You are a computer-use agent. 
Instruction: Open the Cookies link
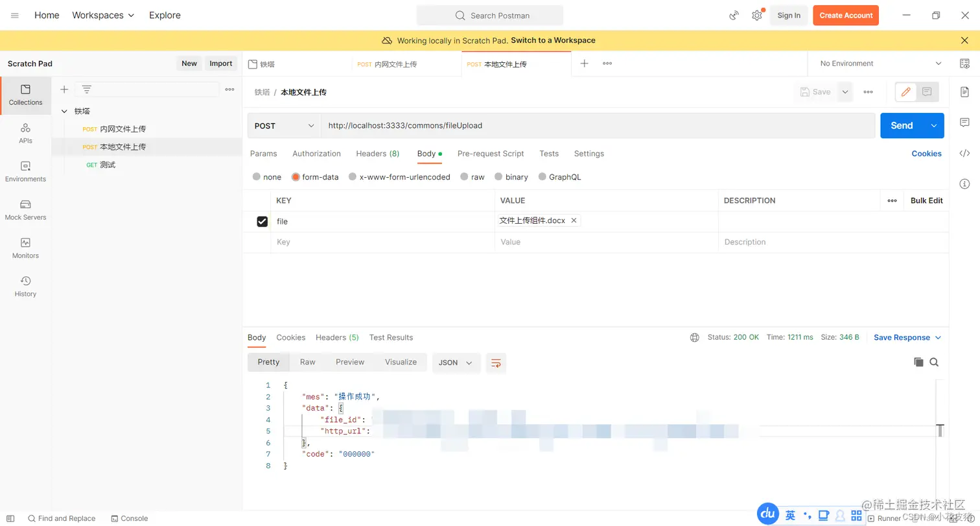coord(927,154)
